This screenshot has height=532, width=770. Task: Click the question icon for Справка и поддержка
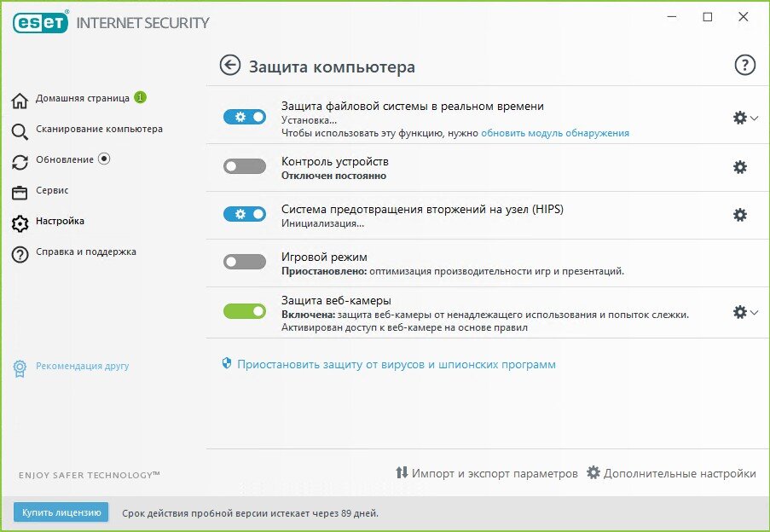click(x=20, y=254)
